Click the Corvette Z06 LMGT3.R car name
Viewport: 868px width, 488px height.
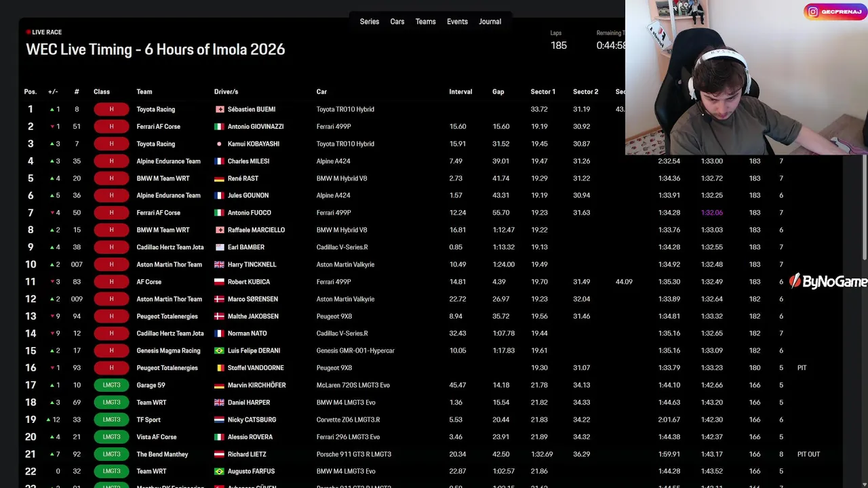pos(349,420)
